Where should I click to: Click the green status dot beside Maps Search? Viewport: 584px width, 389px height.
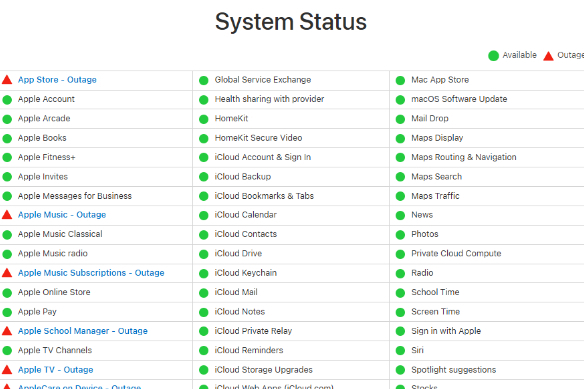pyautogui.click(x=400, y=177)
